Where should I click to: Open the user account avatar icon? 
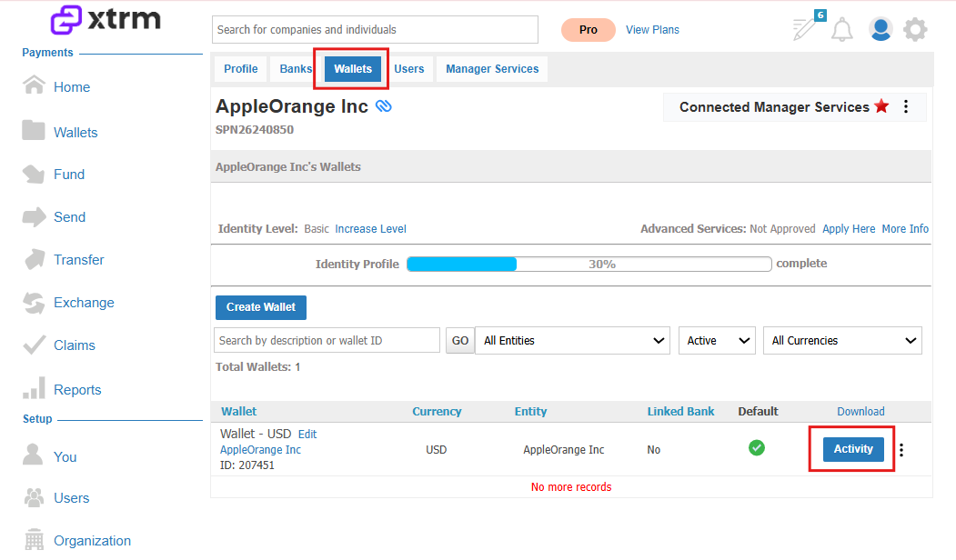point(881,29)
